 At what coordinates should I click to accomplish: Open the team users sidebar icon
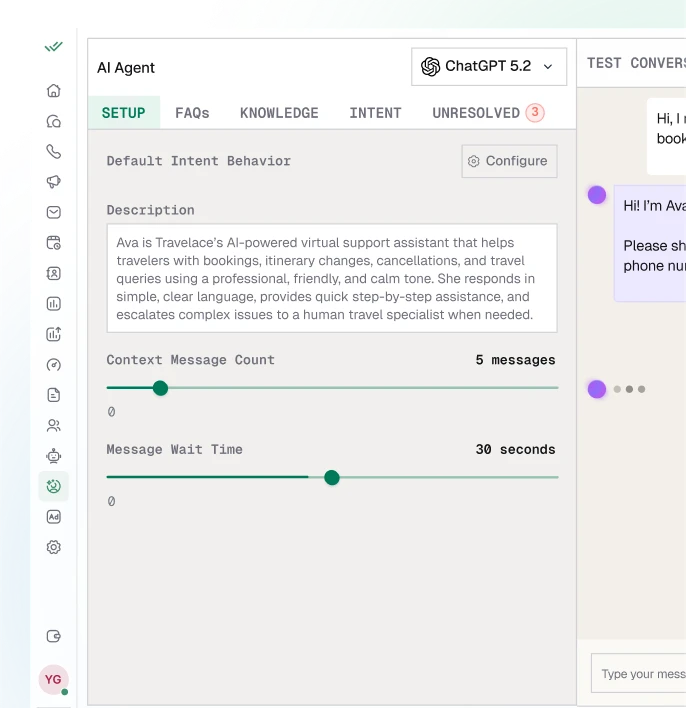pos(54,425)
